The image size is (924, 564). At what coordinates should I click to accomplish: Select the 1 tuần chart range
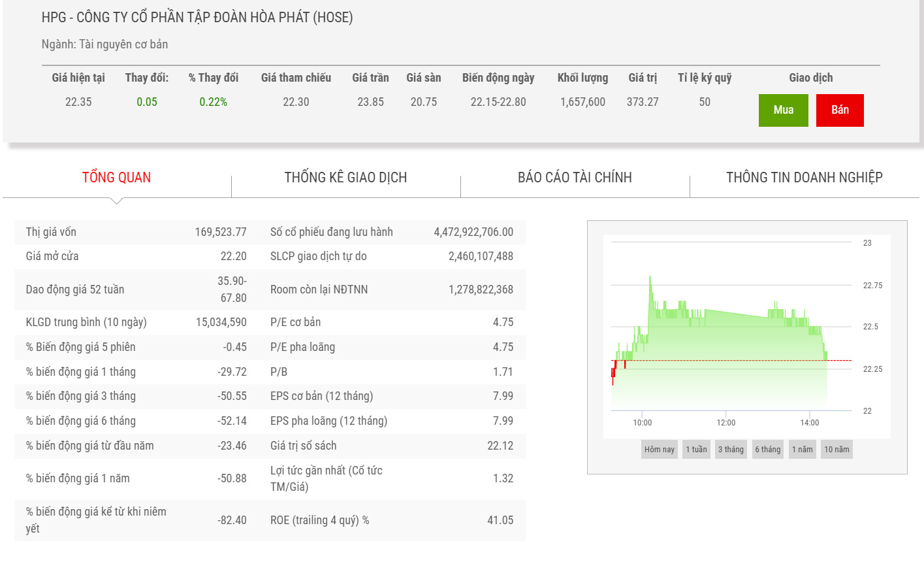tap(696, 450)
